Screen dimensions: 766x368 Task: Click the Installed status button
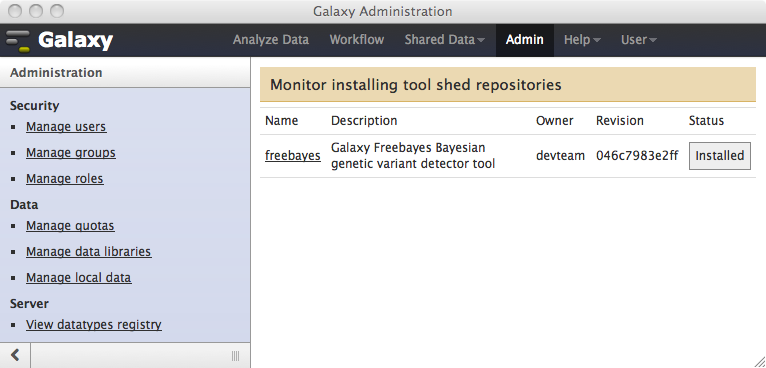click(720, 156)
